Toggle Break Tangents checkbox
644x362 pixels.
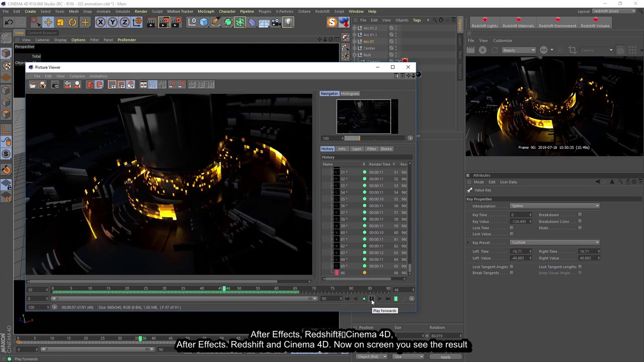512,273
